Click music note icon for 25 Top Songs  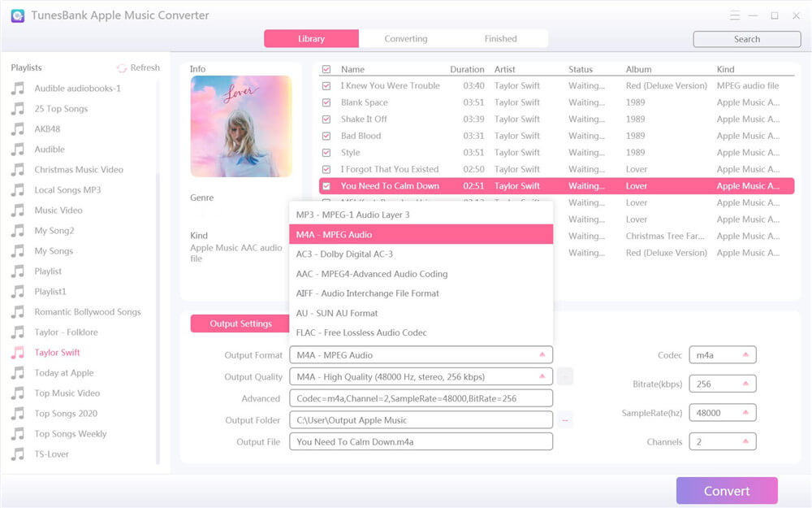pos(18,109)
